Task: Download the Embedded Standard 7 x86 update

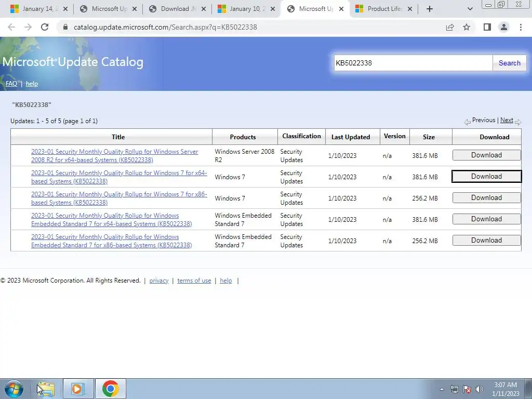Action: pos(486,240)
